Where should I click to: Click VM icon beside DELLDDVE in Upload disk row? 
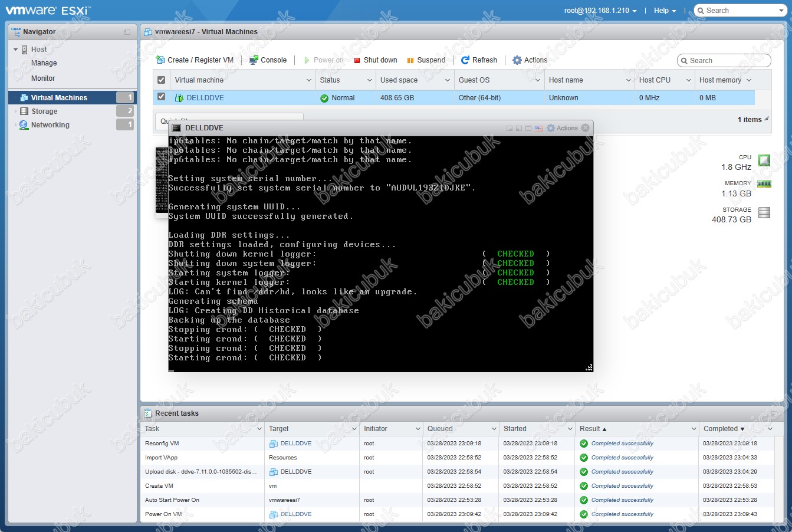pos(273,472)
